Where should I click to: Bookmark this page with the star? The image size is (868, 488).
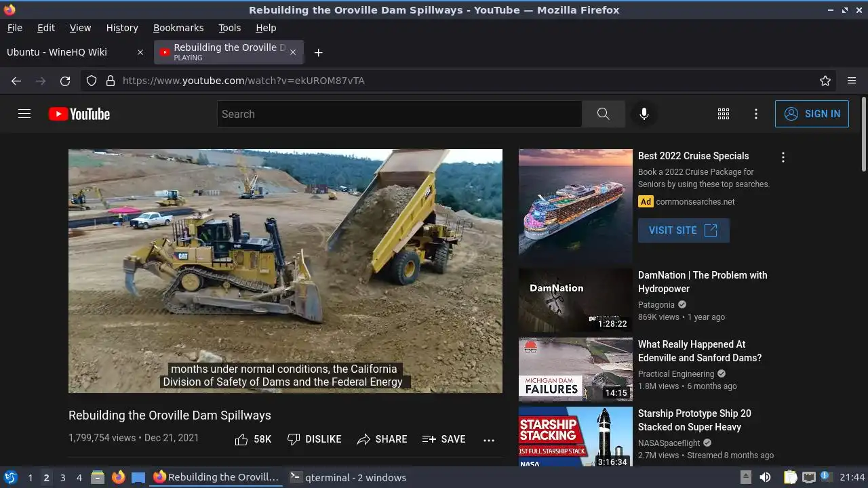coord(825,81)
